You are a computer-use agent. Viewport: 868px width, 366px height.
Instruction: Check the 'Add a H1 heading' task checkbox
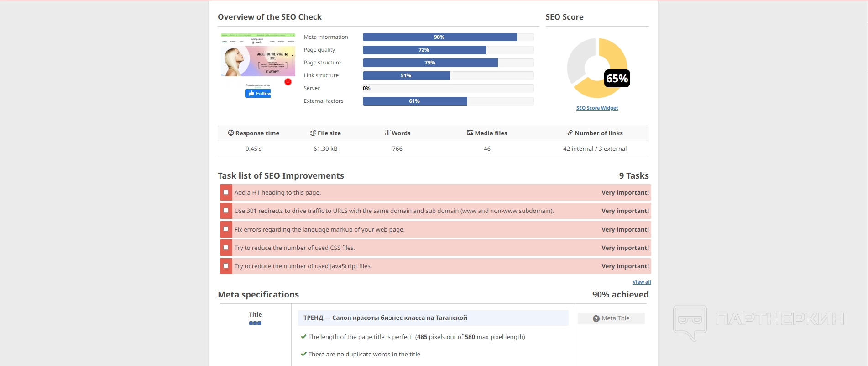(x=225, y=192)
